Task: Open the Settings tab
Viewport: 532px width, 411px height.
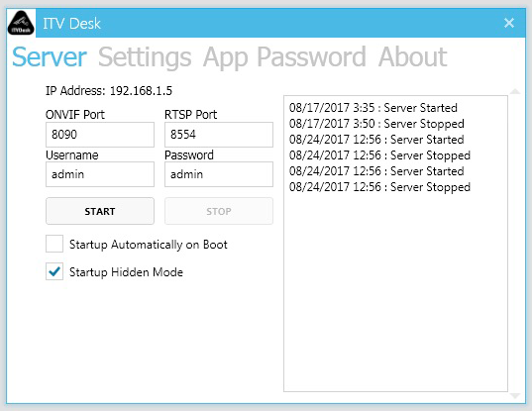Action: [x=145, y=57]
